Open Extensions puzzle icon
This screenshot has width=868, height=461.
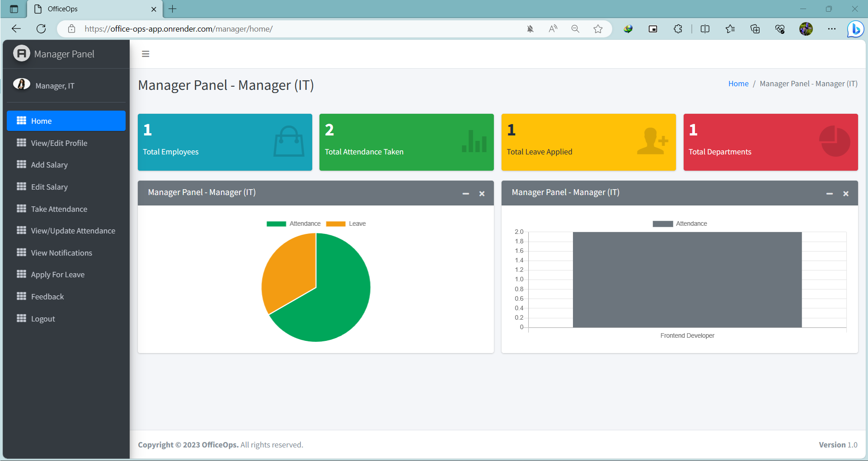pyautogui.click(x=678, y=29)
